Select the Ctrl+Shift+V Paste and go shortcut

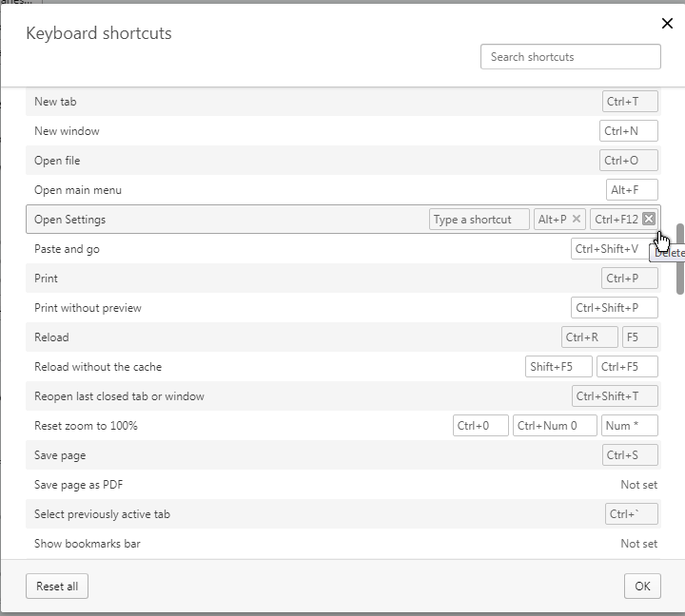coord(610,249)
